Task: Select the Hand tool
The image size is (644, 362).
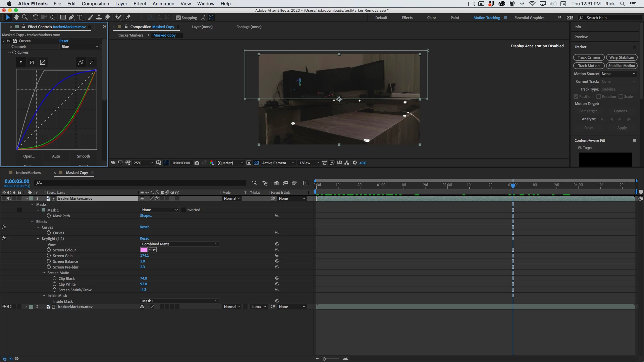Action: click(16, 17)
